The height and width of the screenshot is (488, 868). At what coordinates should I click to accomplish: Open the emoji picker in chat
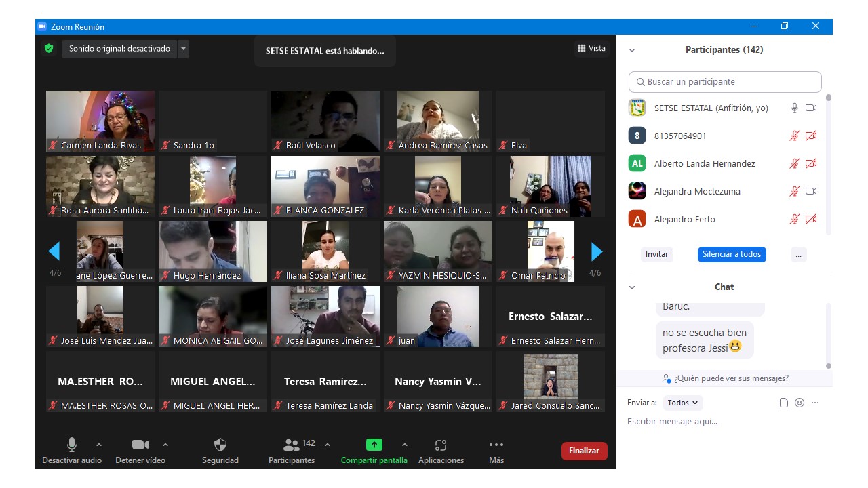[800, 403]
